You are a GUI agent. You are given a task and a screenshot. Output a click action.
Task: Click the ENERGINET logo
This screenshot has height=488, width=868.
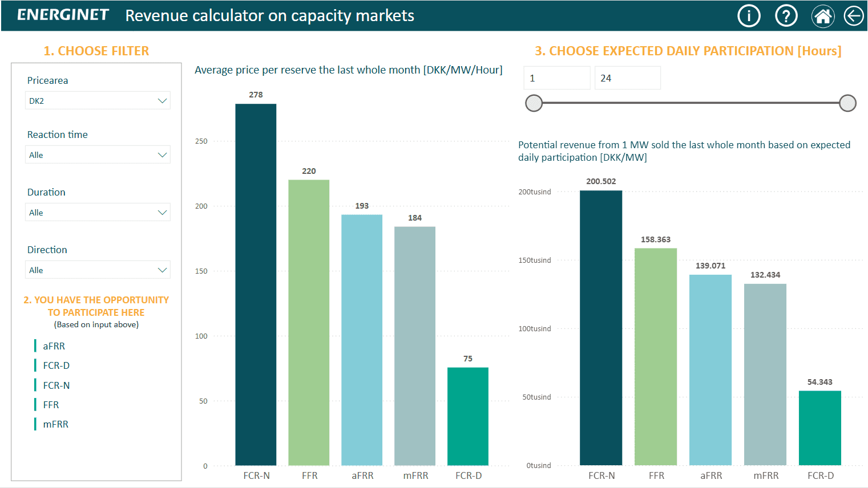click(63, 15)
